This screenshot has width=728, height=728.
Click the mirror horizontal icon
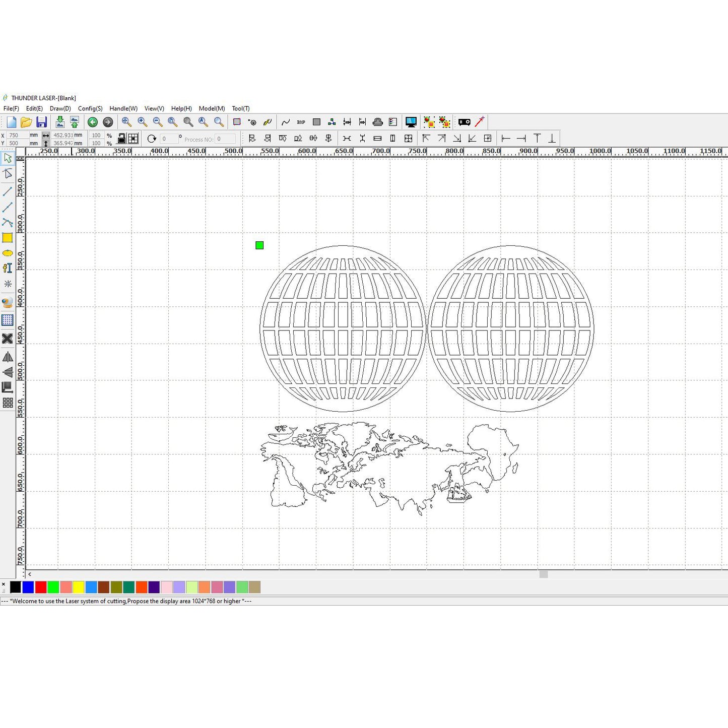8,357
